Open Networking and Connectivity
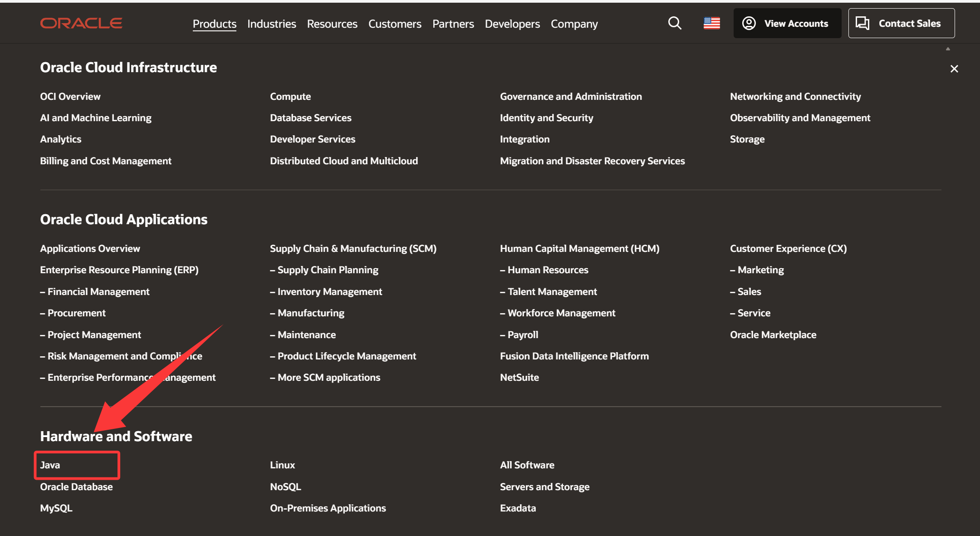This screenshot has width=980, height=536. 795,96
